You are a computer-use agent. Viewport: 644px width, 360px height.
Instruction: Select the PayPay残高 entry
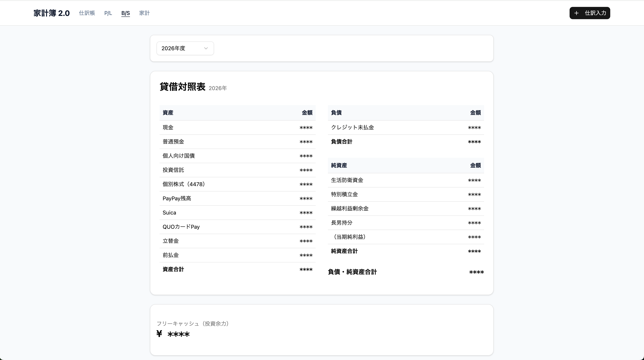[237, 198]
